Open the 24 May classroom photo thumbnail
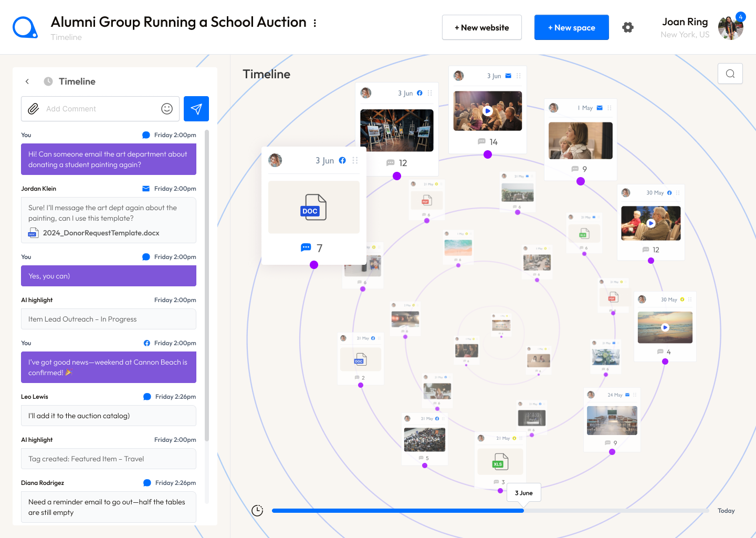Screen dimensions: 756x538 pyautogui.click(x=612, y=420)
